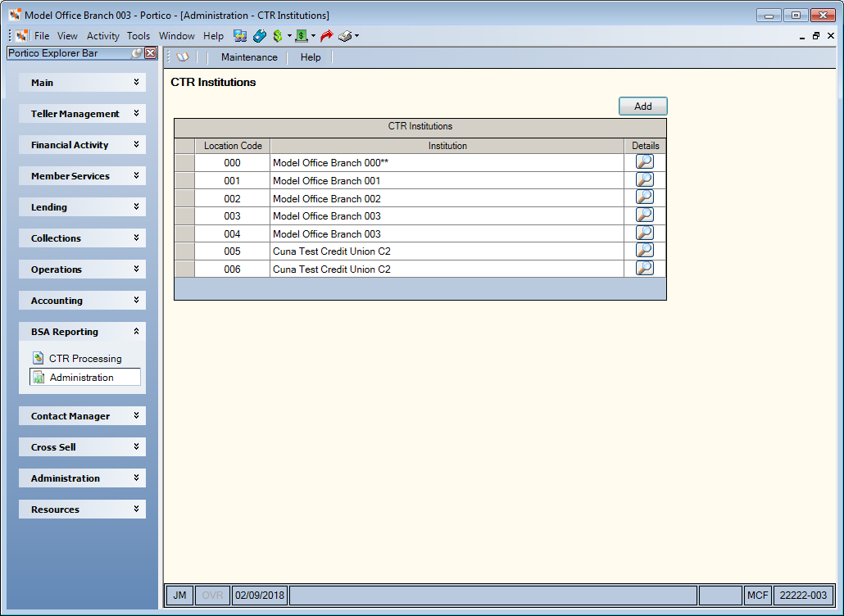
Task: Close the Portico Explorer Bar panel
Action: 151,52
